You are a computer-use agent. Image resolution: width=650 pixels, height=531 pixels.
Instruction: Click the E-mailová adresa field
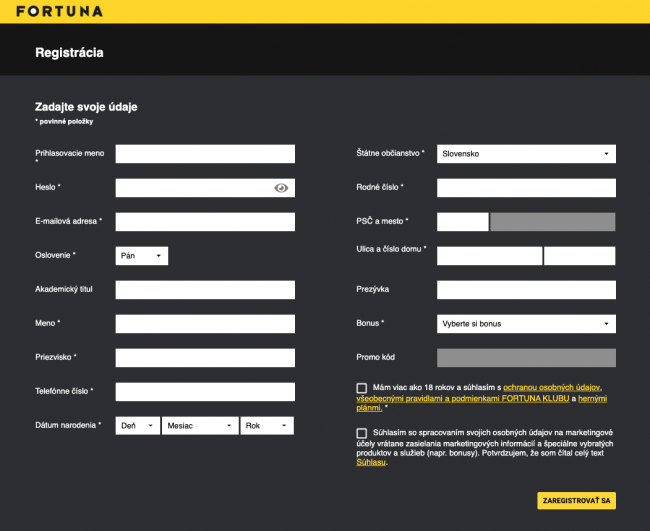pos(205,222)
